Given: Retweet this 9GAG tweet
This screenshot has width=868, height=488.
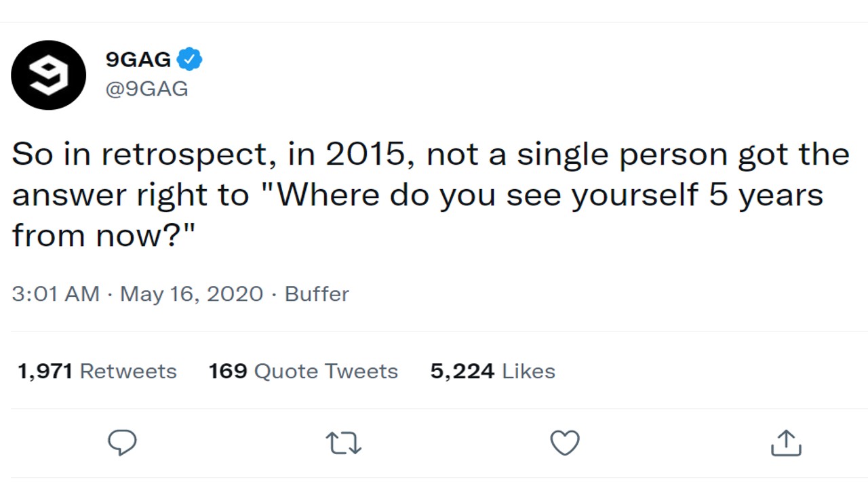Looking at the screenshot, I should click(x=344, y=443).
